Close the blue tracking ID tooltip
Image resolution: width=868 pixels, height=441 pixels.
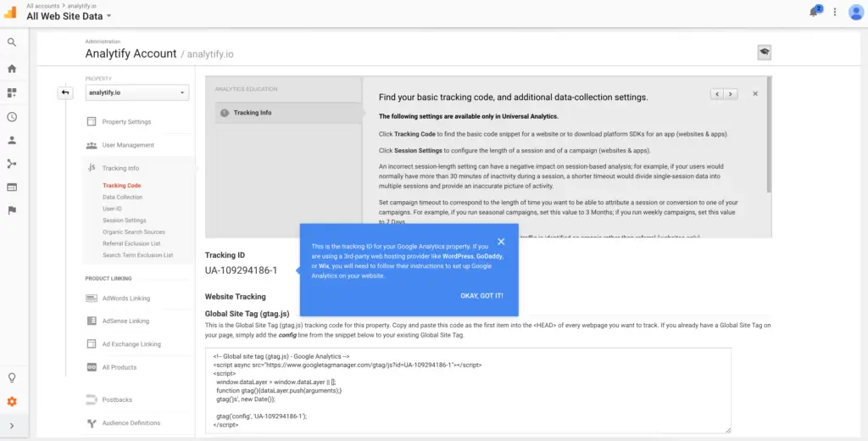pos(501,242)
